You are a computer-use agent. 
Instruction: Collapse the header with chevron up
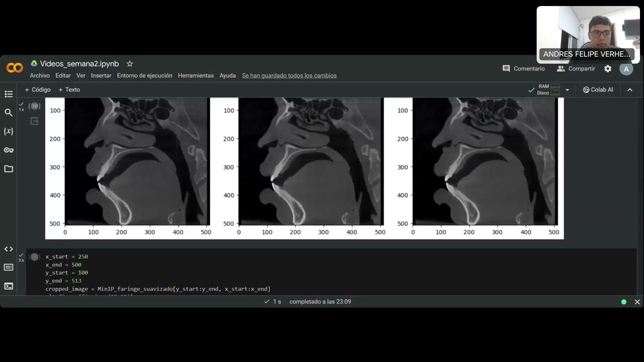click(x=629, y=89)
